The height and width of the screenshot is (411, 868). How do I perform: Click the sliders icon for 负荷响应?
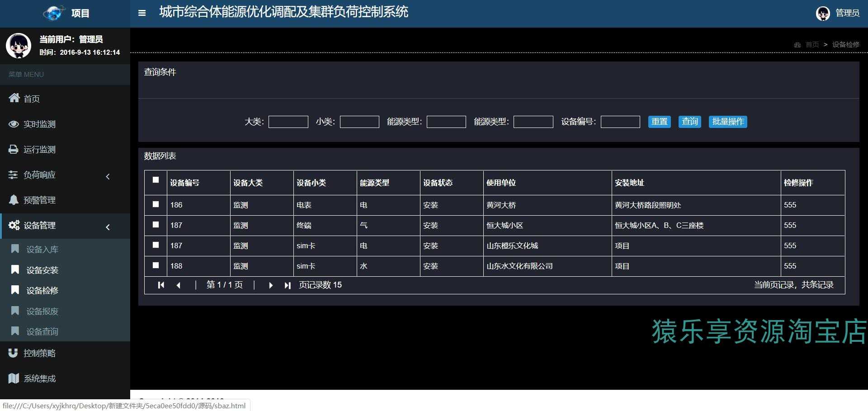(13, 175)
